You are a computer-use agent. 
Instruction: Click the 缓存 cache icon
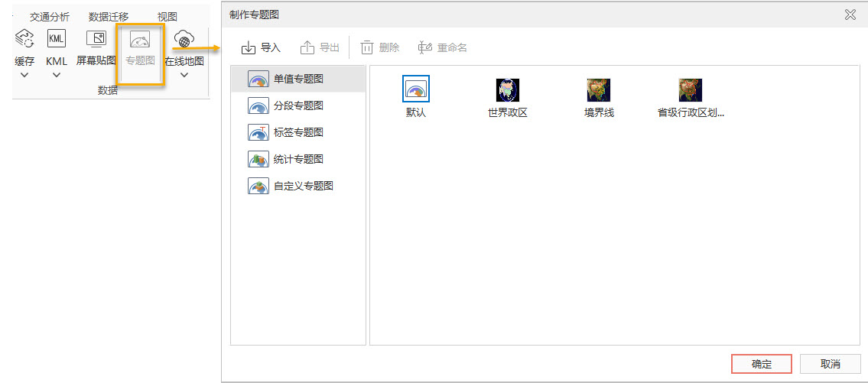(24, 40)
